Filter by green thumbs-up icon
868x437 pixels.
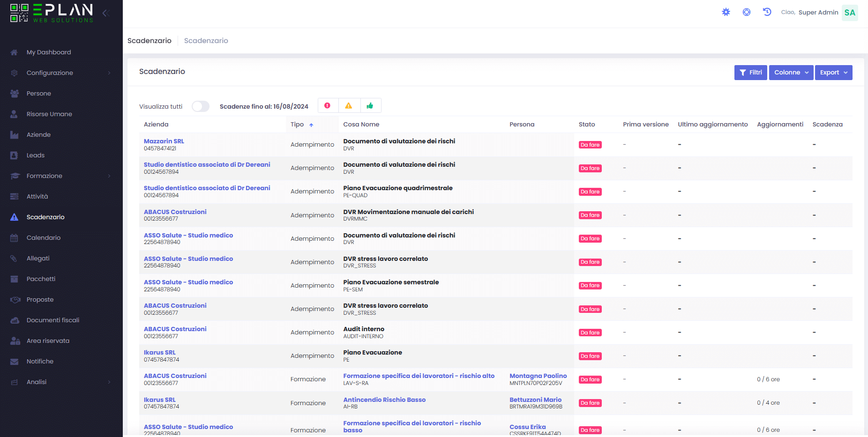(370, 106)
